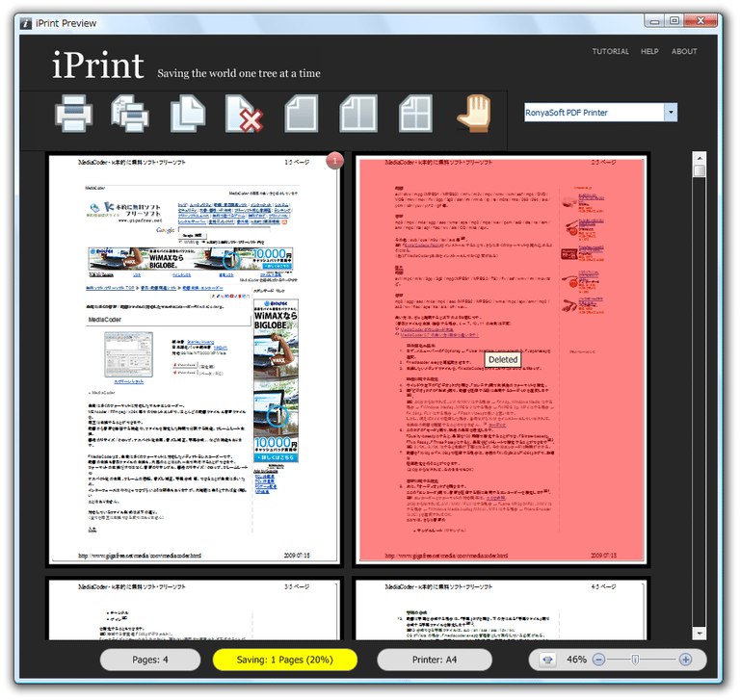Select single page per sheet layout
Image resolution: width=740 pixels, height=700 pixels.
(302, 114)
